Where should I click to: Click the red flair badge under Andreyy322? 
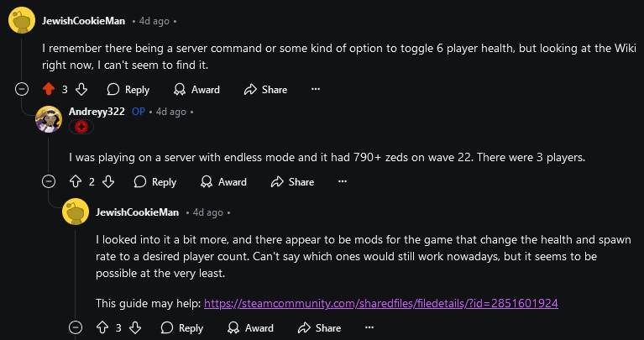tap(81, 127)
